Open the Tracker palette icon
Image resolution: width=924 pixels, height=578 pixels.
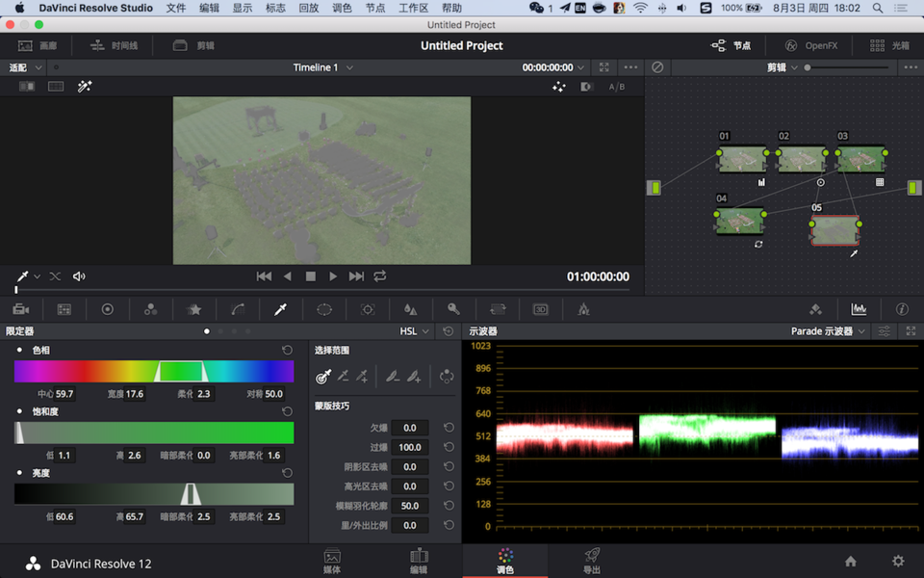pos(368,309)
